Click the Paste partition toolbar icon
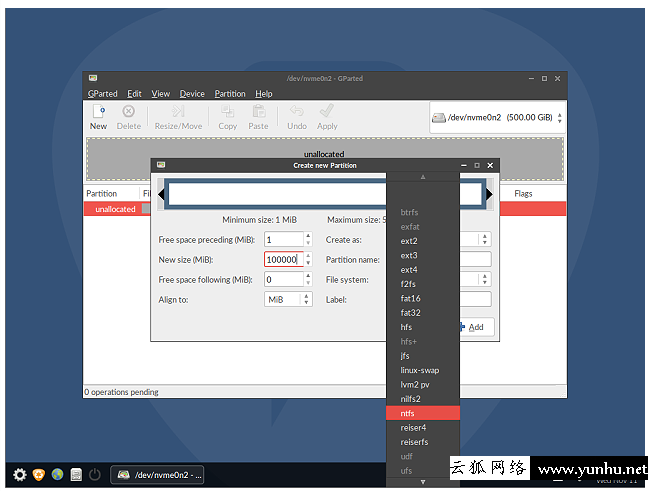The width and height of the screenshot is (651, 491). point(258,117)
